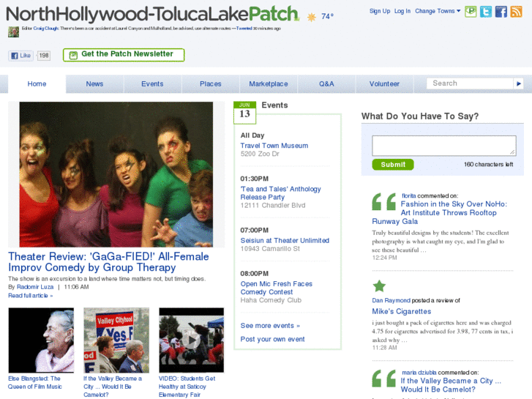Viewport: 532px width, 399px height.
Task: Focus the What Do You Have To Say textbox
Action: [444, 146]
